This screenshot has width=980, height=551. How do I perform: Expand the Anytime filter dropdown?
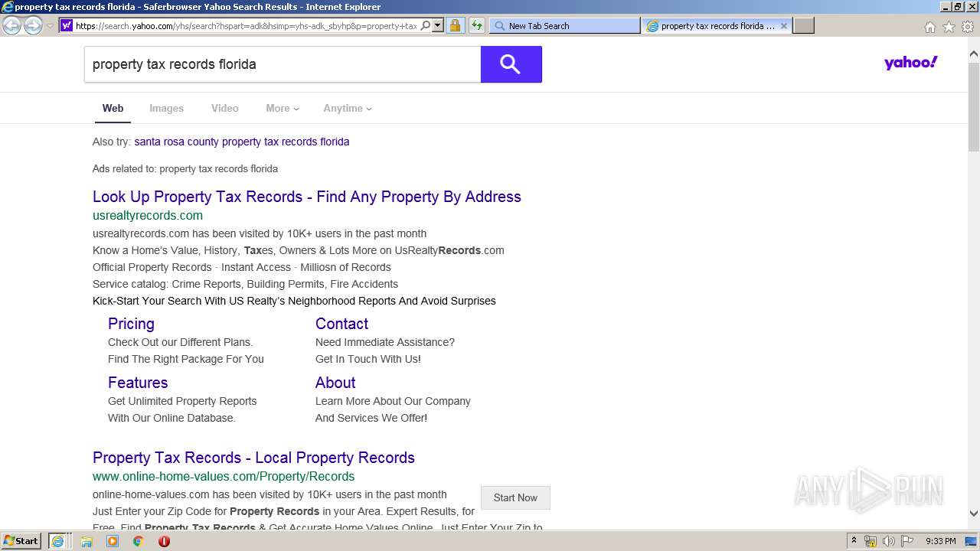tap(347, 108)
